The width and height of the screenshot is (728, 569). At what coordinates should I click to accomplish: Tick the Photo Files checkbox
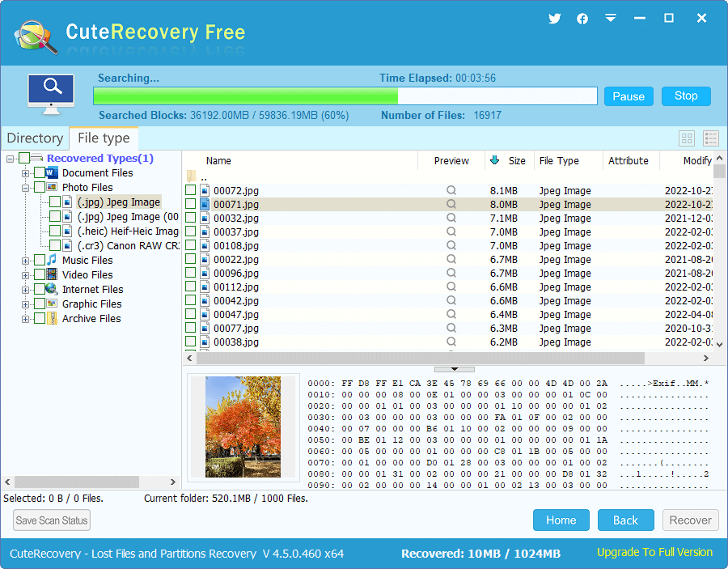[40, 187]
